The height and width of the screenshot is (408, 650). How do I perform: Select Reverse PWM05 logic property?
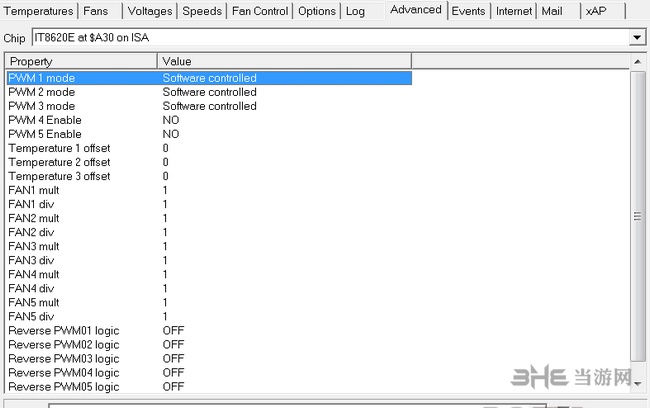(64, 387)
